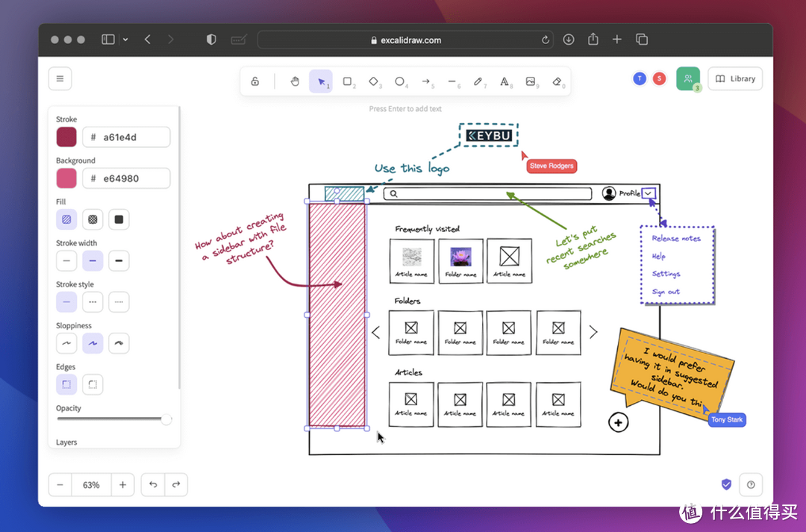The image size is (806, 532).
Task: Open the browser tab overview chevron
Action: pos(125,39)
